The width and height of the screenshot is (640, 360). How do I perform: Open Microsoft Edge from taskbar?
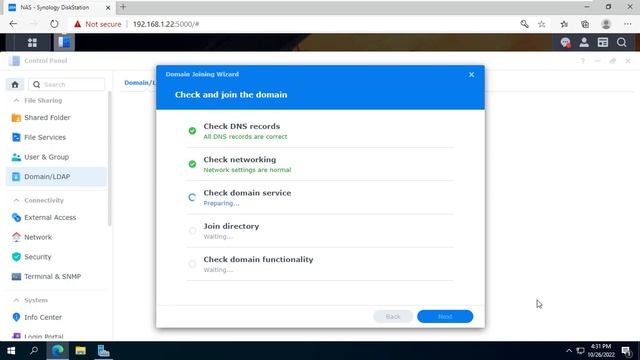pos(58,351)
